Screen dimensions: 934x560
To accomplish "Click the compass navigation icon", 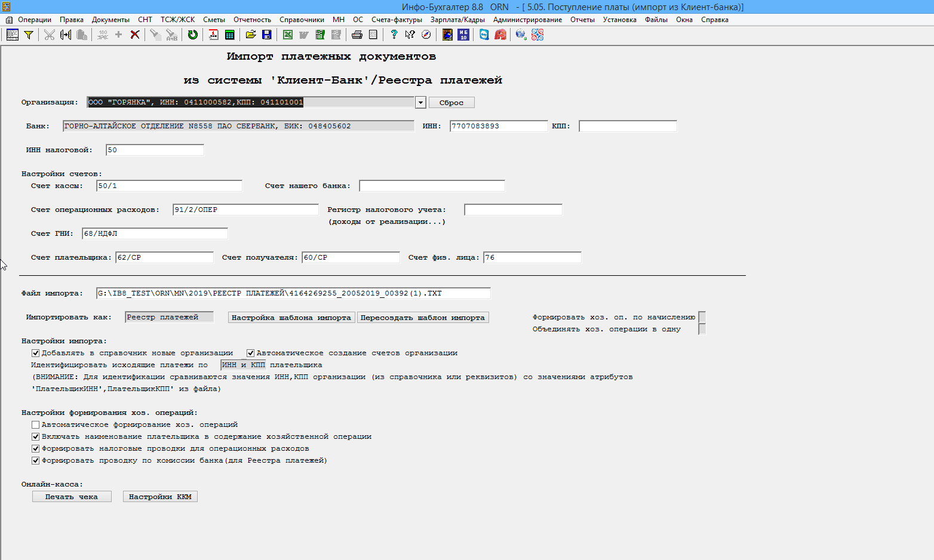I will [426, 35].
